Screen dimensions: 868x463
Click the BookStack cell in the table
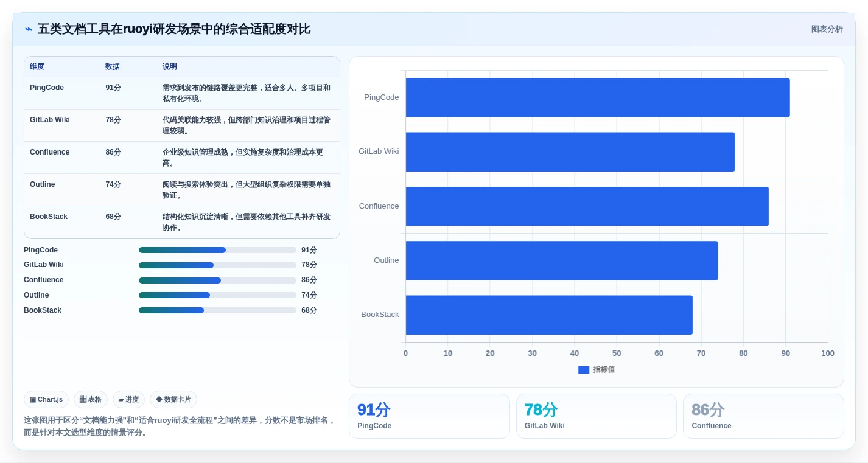click(49, 217)
